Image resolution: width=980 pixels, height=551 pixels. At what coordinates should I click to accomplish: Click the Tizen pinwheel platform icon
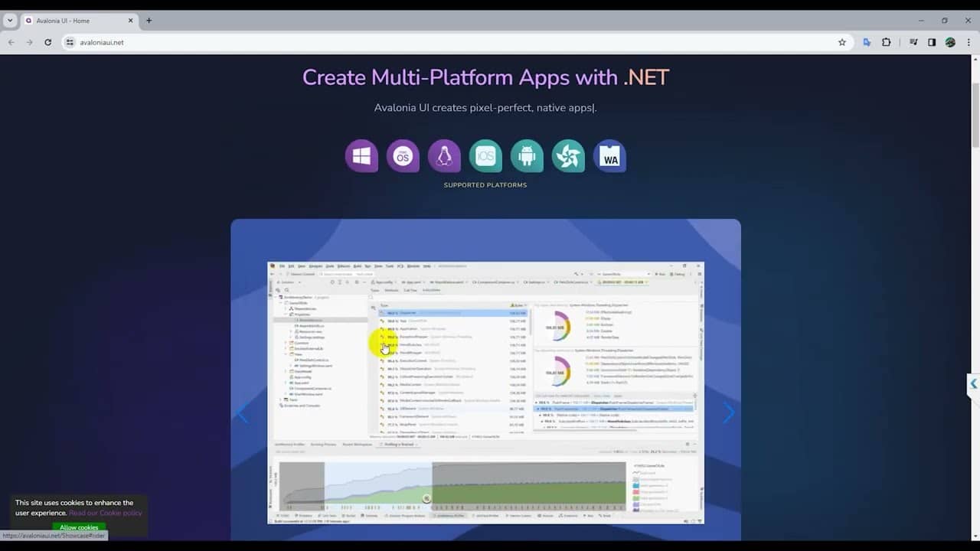[x=568, y=156]
